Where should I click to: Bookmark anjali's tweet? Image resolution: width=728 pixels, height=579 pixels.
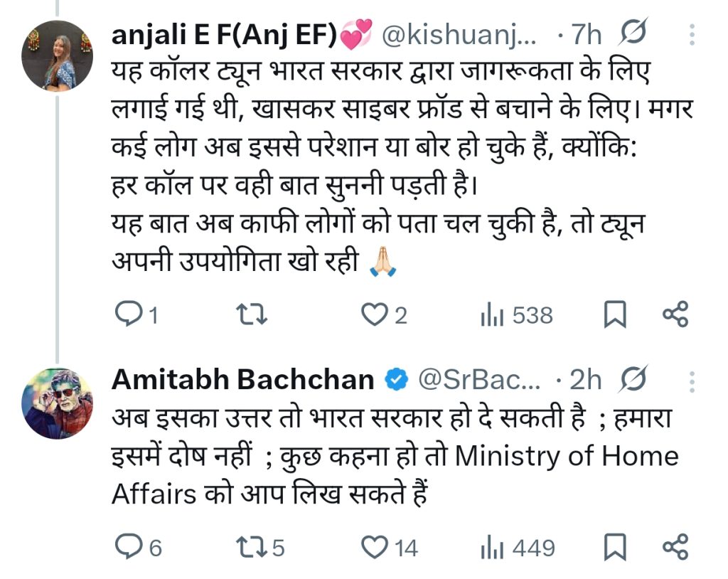(x=614, y=314)
